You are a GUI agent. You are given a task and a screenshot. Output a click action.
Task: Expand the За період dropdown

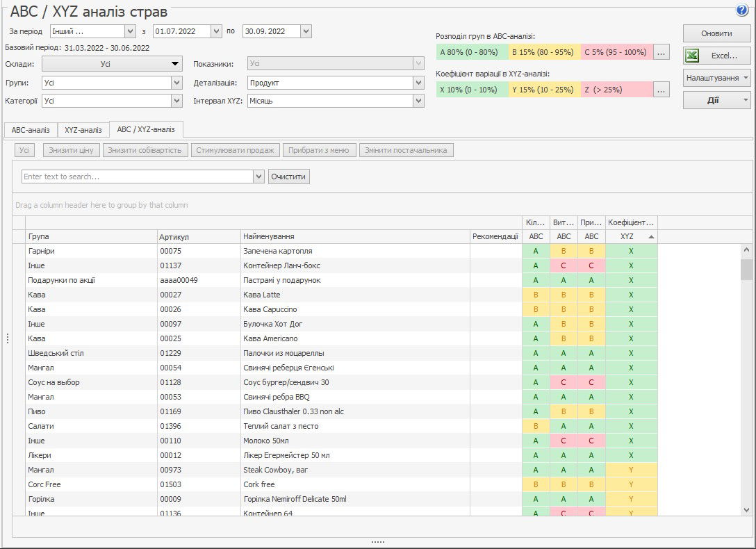[130, 31]
